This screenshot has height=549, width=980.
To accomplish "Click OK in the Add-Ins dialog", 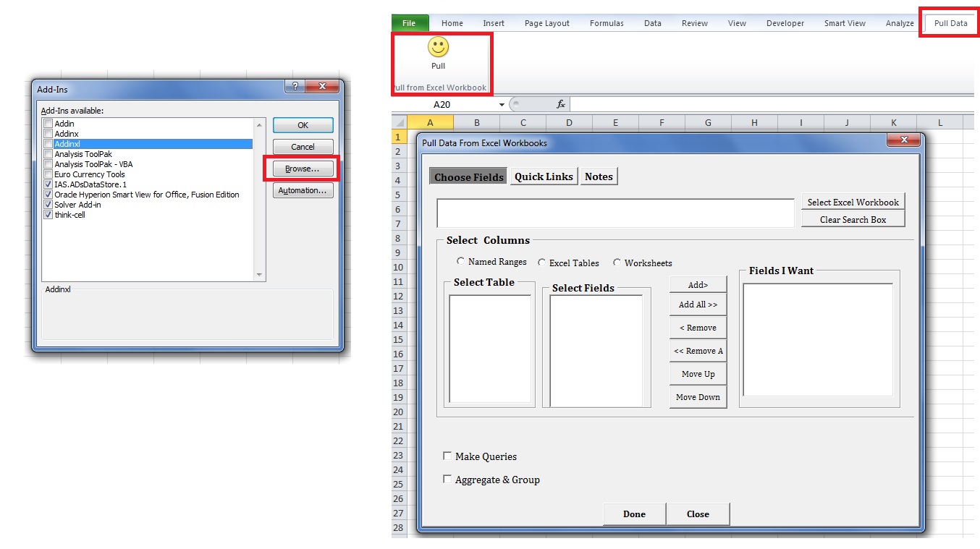I will [303, 125].
